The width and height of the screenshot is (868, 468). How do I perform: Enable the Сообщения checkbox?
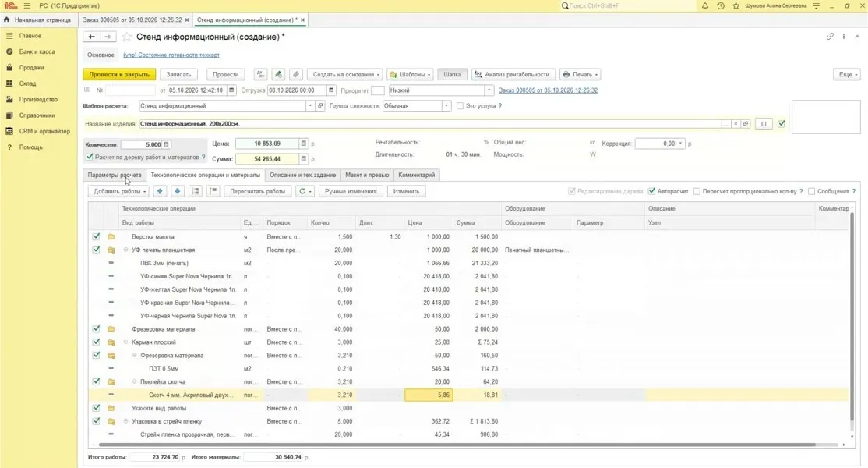[812, 191]
